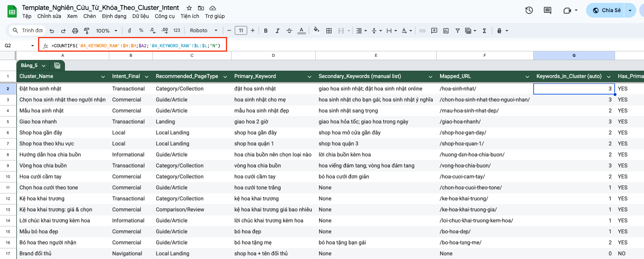Screen dimensions: 644x259
Task: Format as percent icon
Action: (x=141, y=30)
